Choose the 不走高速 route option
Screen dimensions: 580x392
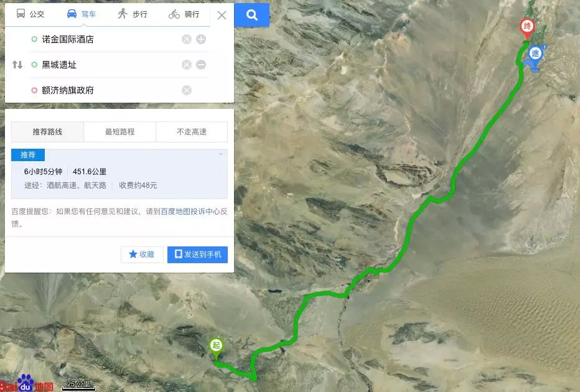tap(192, 132)
